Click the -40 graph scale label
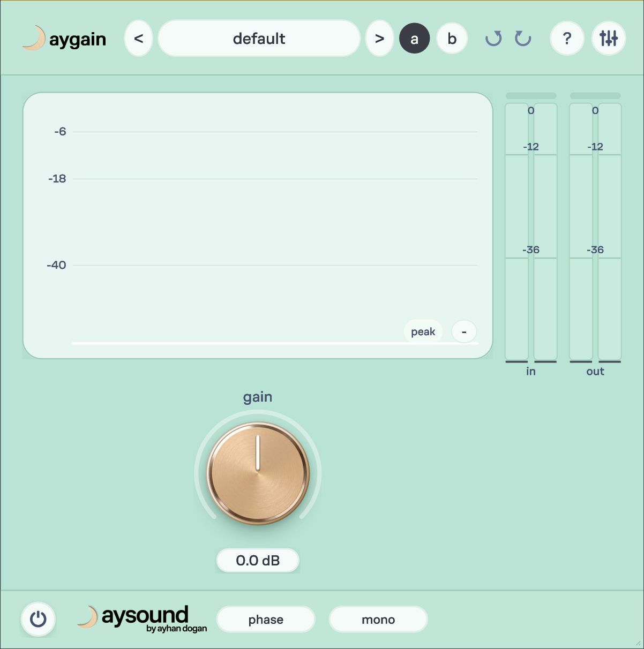This screenshot has height=649, width=644. coord(57,265)
